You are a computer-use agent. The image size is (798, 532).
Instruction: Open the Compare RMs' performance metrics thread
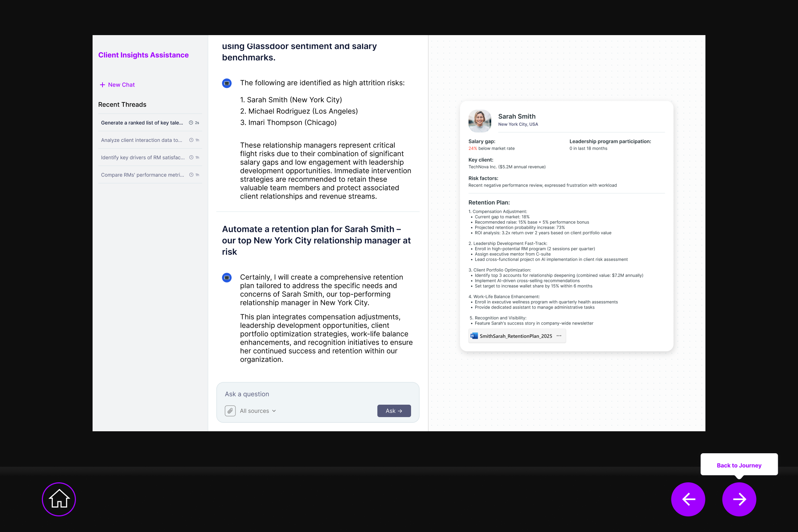142,175
